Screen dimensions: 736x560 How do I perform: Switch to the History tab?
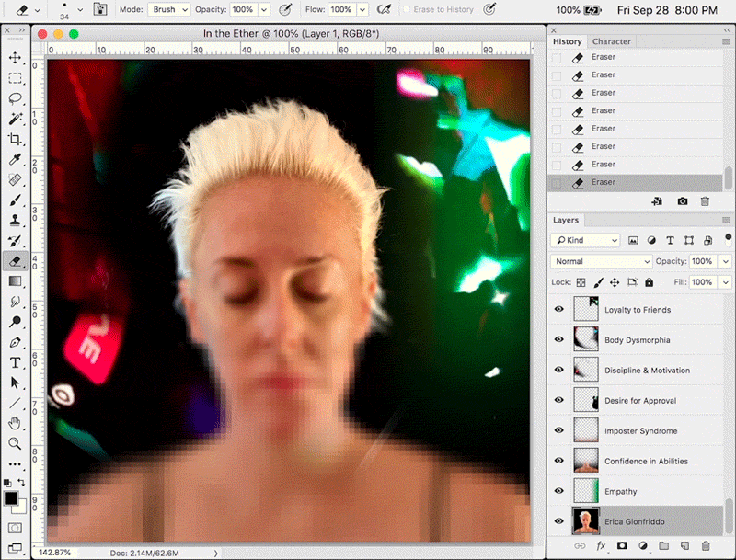point(567,41)
